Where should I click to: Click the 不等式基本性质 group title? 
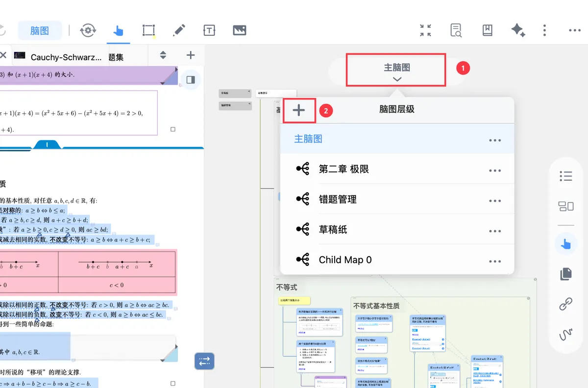pyautogui.click(x=376, y=306)
